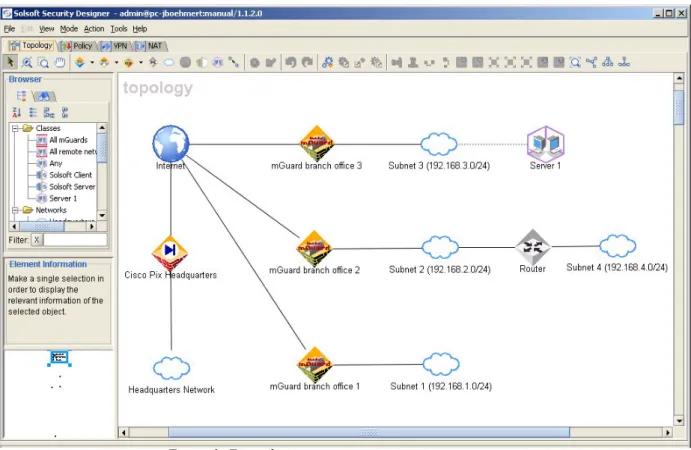Switch to the Topology tab

[x=31, y=45]
